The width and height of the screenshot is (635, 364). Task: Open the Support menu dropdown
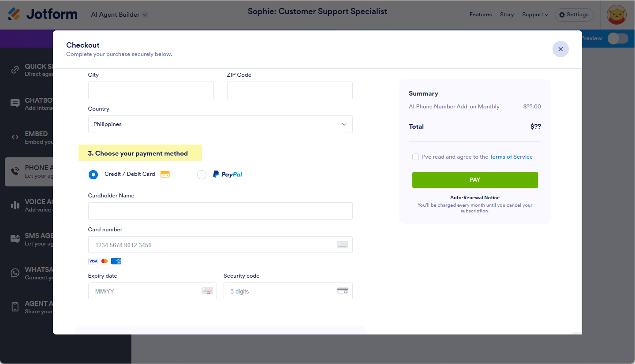(535, 15)
